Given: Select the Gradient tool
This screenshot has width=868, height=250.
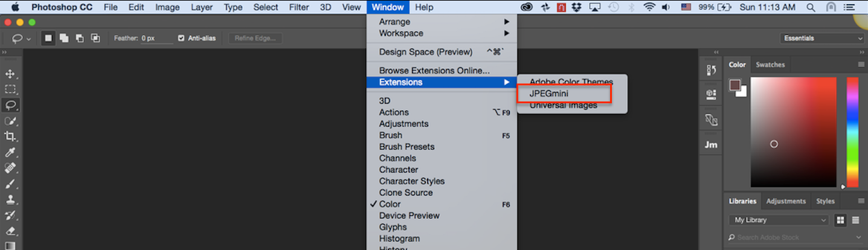Looking at the screenshot, I should 10,245.
